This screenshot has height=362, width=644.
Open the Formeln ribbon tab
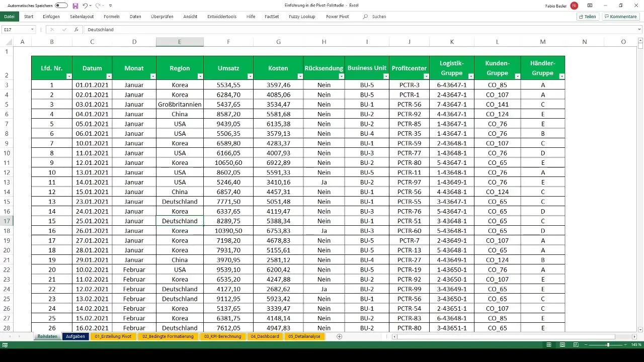[x=112, y=17]
